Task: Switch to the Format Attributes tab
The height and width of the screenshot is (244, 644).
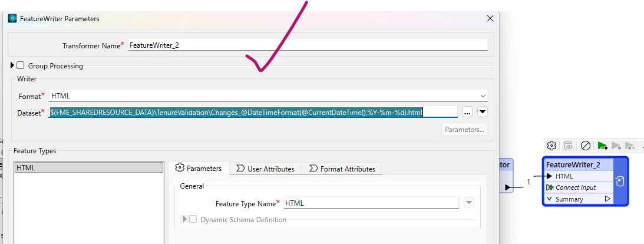Action: pos(342,169)
